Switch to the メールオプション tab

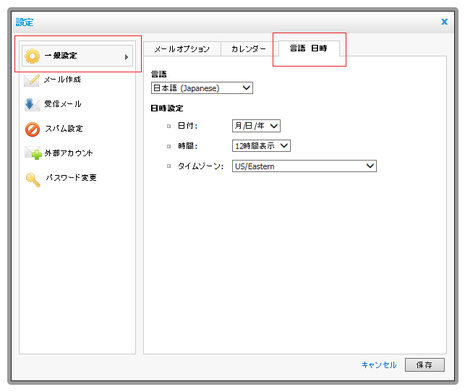[x=182, y=49]
